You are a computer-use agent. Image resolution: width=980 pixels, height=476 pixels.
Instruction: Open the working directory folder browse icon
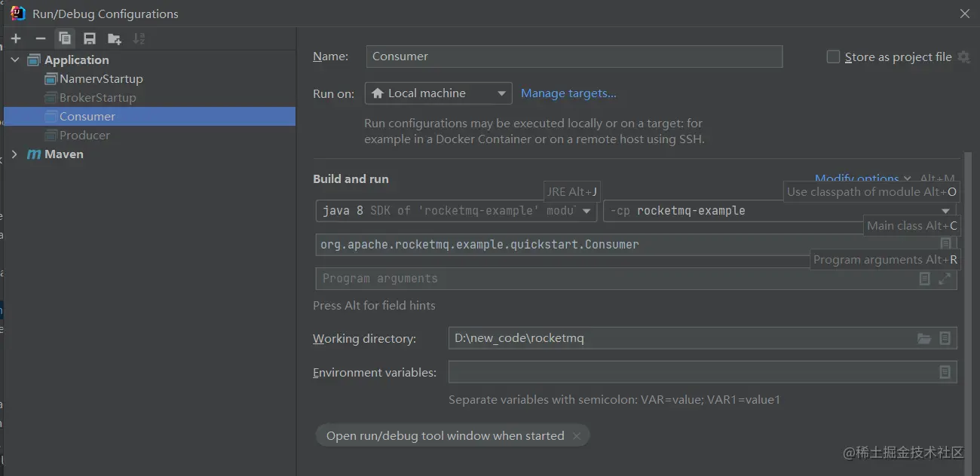(923, 339)
